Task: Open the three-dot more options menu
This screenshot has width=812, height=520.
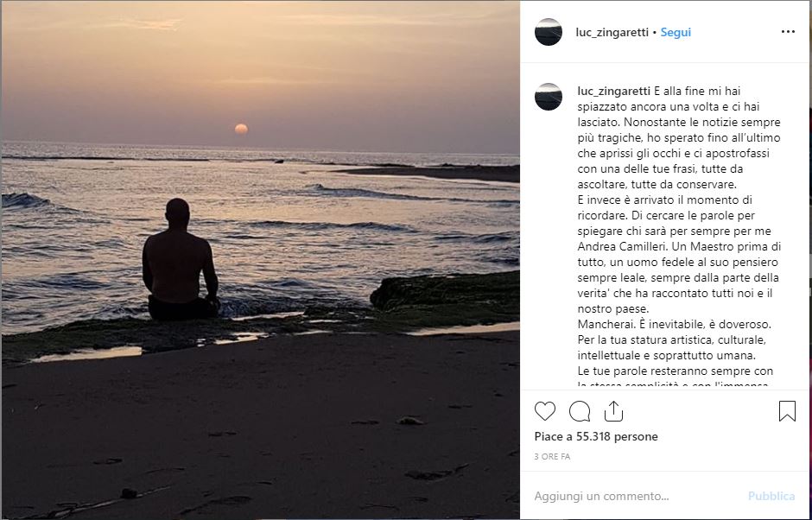Action: click(787, 32)
